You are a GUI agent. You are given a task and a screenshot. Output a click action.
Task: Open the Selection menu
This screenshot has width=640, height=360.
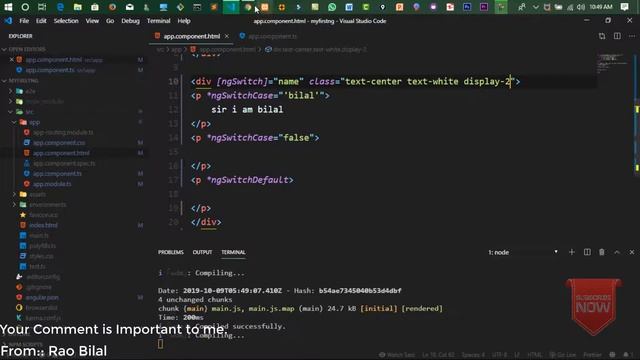click(x=66, y=21)
